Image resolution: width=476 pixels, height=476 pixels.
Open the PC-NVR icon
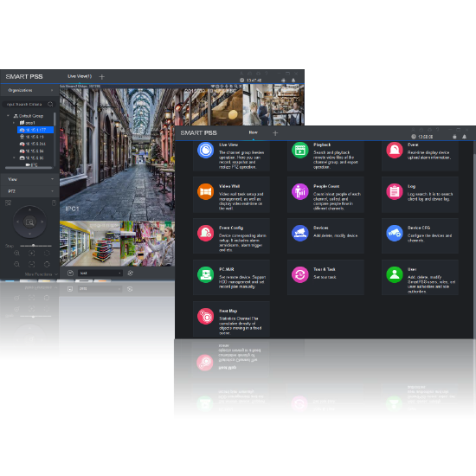[205, 274]
